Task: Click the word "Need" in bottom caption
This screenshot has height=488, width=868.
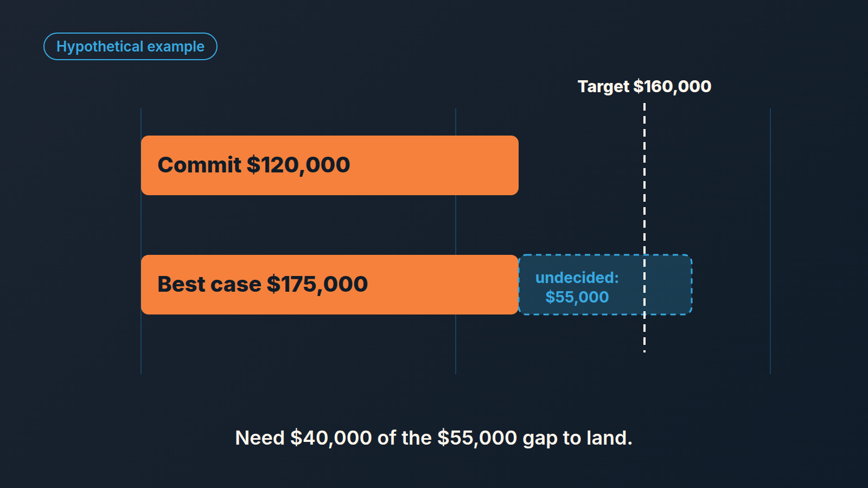Action: [x=260, y=438]
